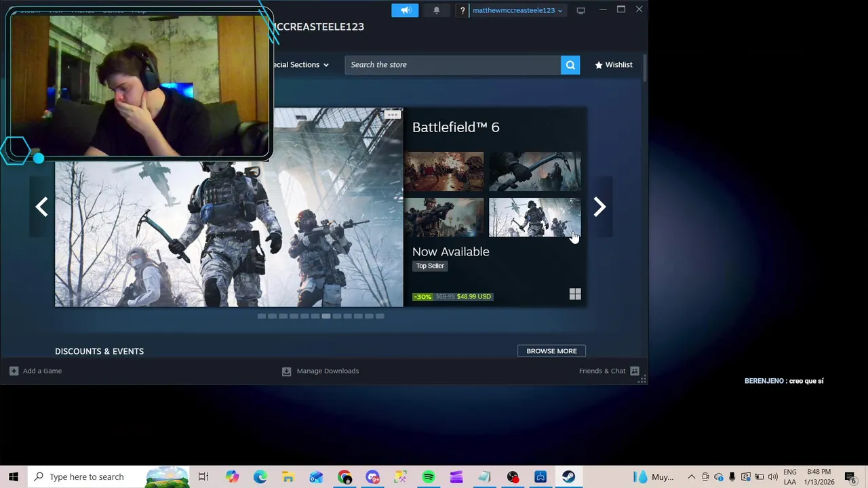The image size is (868, 488).
Task: Switch to Big Picture mode monitor icon
Action: click(x=580, y=10)
